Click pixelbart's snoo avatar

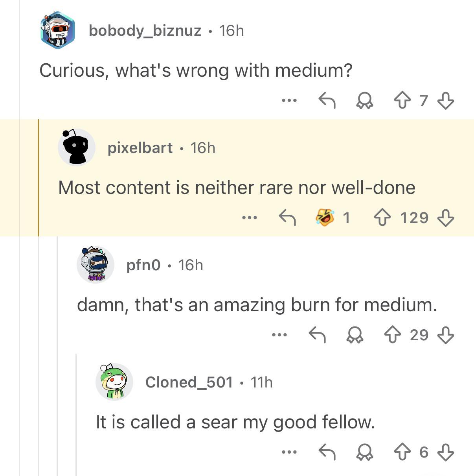[76, 148]
